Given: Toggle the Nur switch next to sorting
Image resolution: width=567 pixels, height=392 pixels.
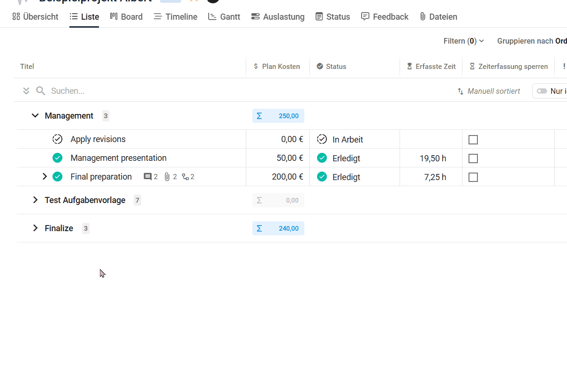Looking at the screenshot, I should point(542,91).
